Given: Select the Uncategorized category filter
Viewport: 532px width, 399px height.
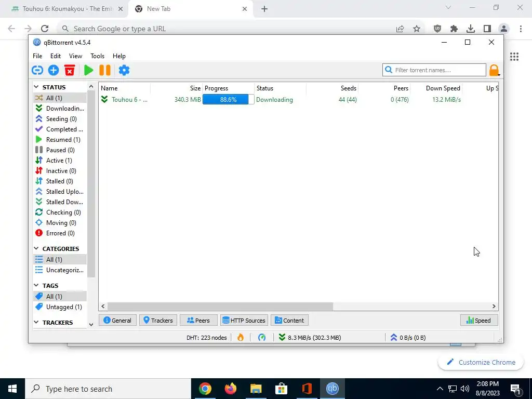Looking at the screenshot, I should [x=60, y=270].
